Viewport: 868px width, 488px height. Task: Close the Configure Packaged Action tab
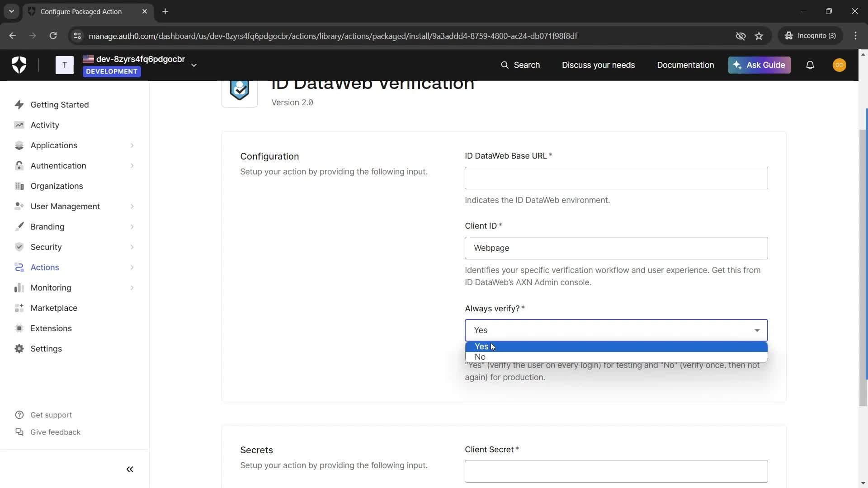click(x=144, y=12)
